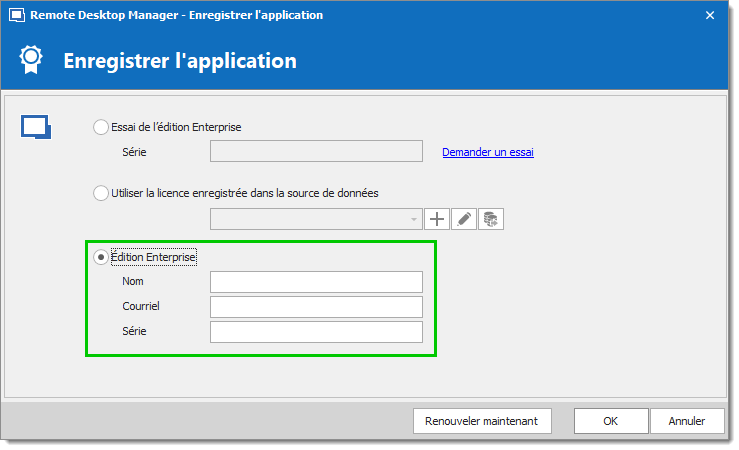Close the Enregistrer l'application dialog
Screen dimensions: 739x450
click(x=710, y=16)
